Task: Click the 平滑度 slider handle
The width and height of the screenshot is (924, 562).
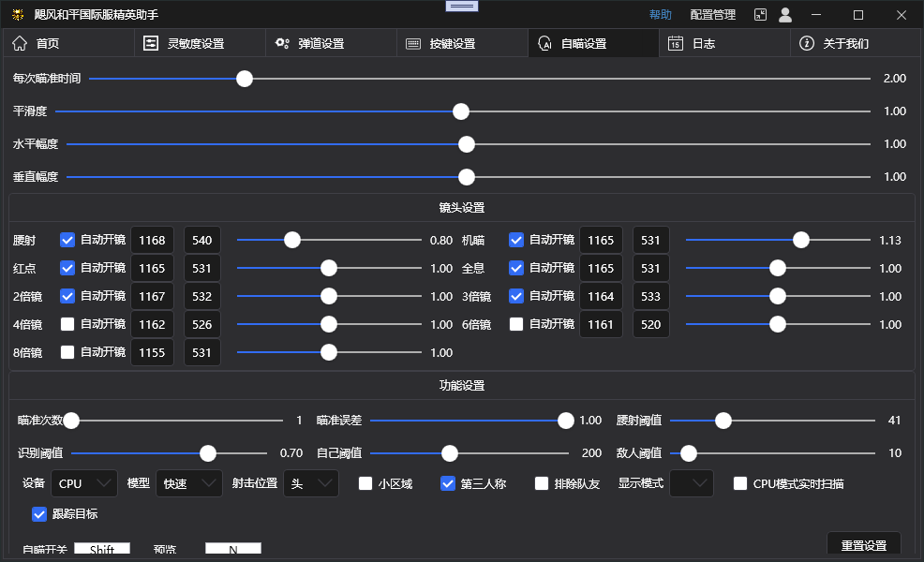Action: click(461, 111)
